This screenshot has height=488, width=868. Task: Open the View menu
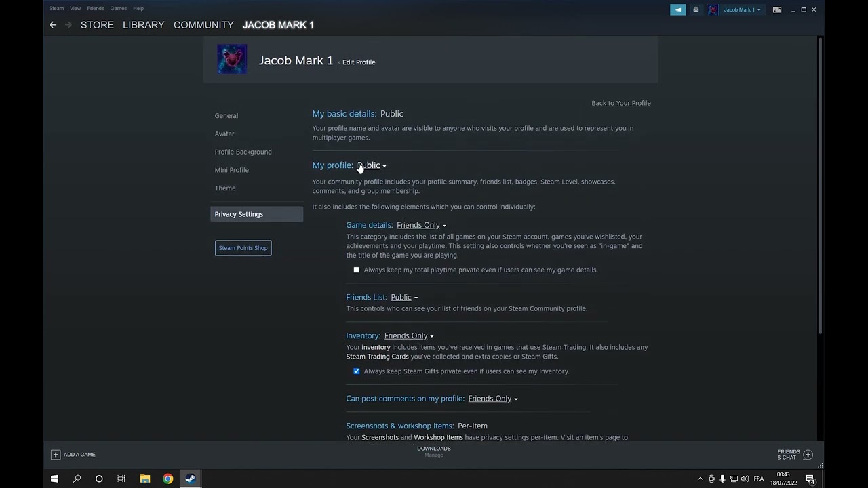(x=75, y=8)
